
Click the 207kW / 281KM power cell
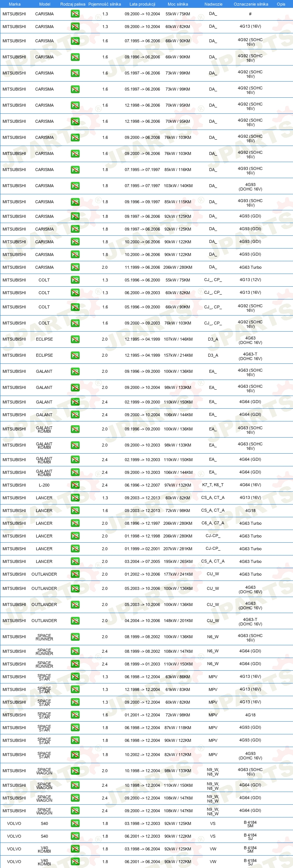(x=178, y=549)
